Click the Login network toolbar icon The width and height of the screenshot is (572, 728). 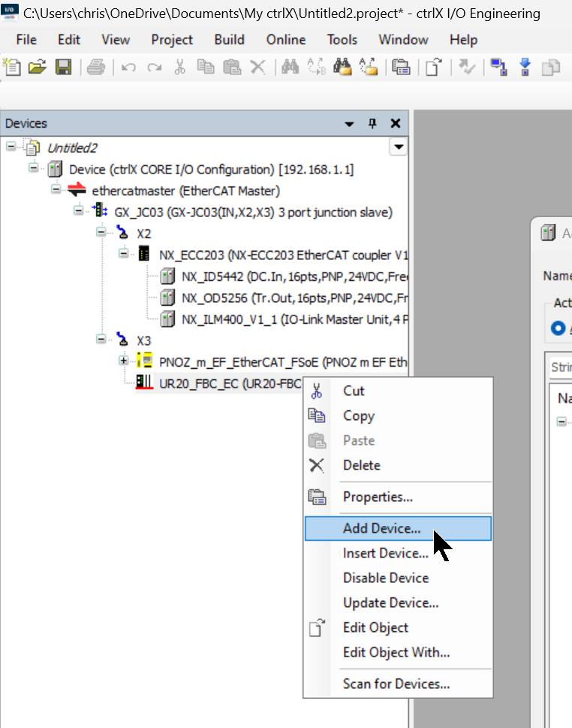(x=498, y=68)
